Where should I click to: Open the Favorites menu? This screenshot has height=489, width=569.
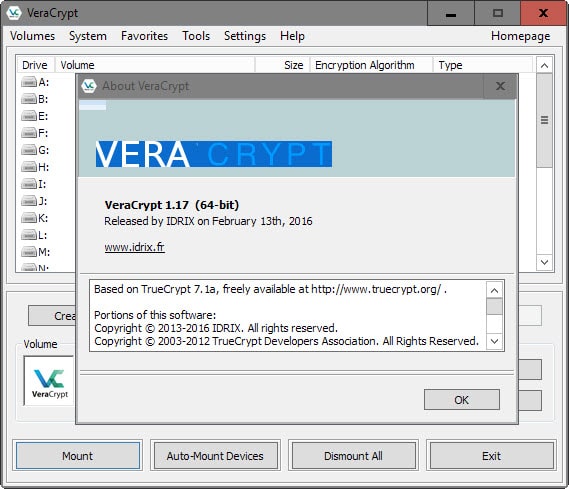[144, 36]
